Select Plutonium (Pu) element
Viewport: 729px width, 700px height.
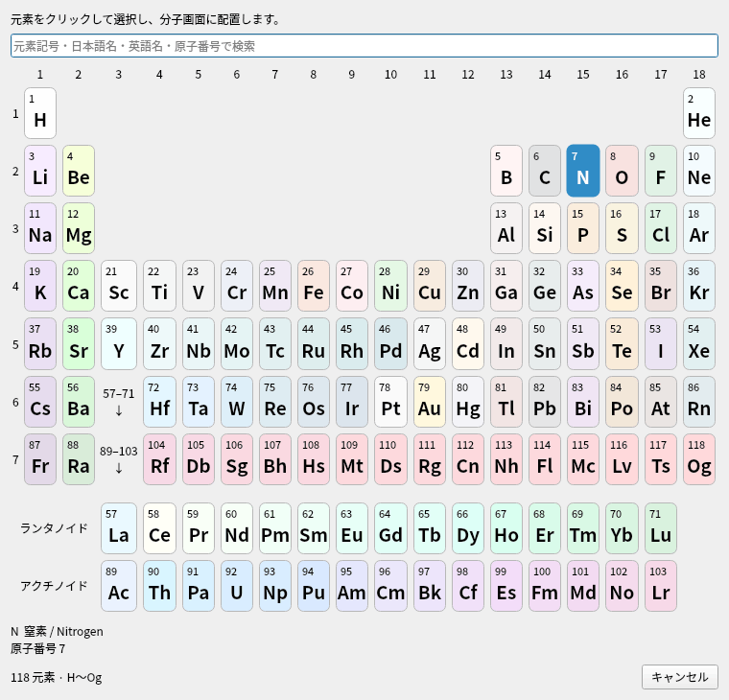[314, 586]
